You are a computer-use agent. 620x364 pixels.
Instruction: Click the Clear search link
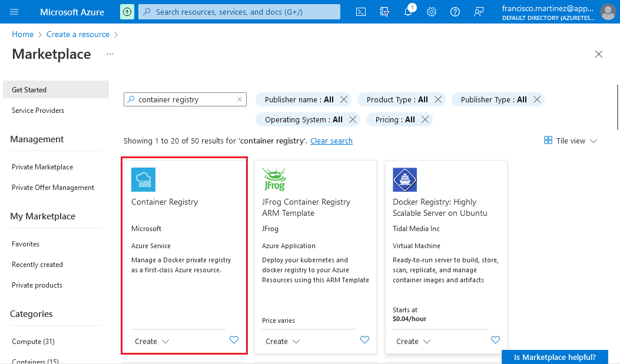click(x=331, y=141)
